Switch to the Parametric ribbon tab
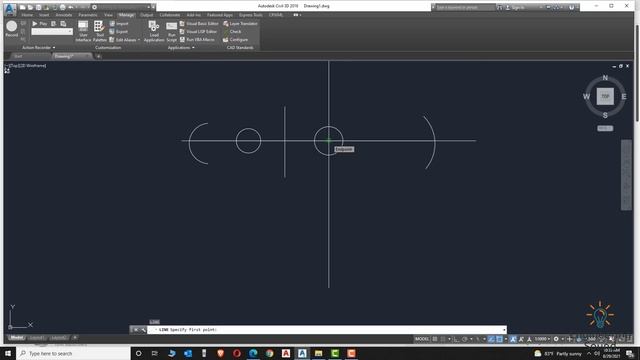The height and width of the screenshot is (360, 640). [88, 15]
